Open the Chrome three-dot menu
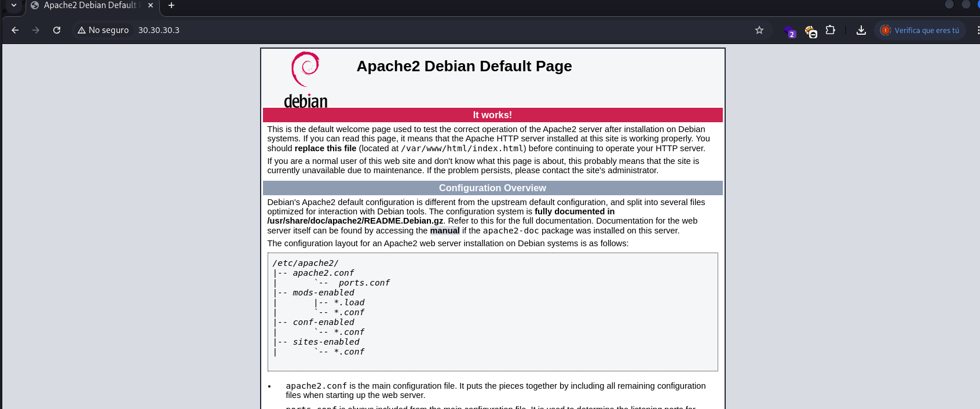 click(x=978, y=30)
